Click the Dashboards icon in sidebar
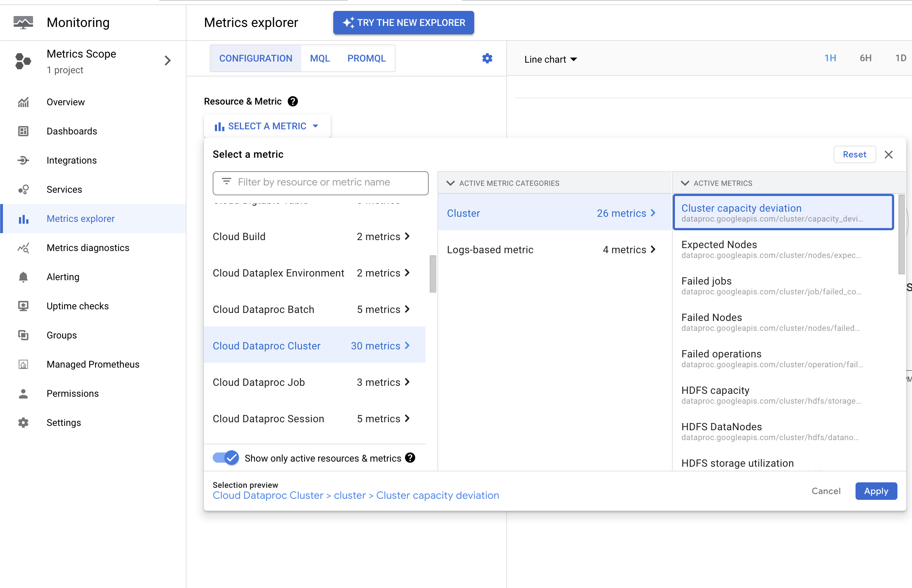The height and width of the screenshot is (588, 912). point(23,131)
